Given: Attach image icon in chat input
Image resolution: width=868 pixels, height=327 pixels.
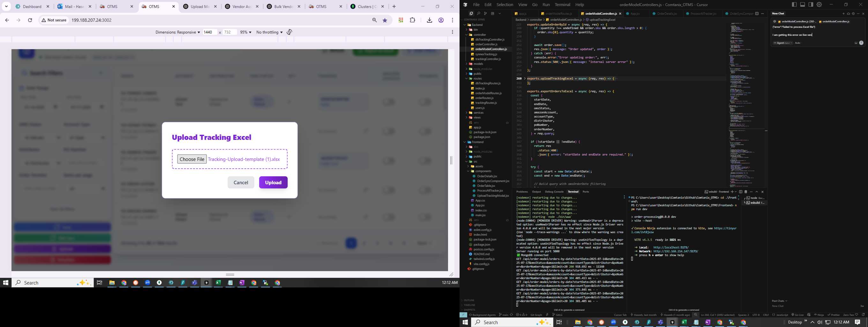Looking at the screenshot, I should [856, 43].
